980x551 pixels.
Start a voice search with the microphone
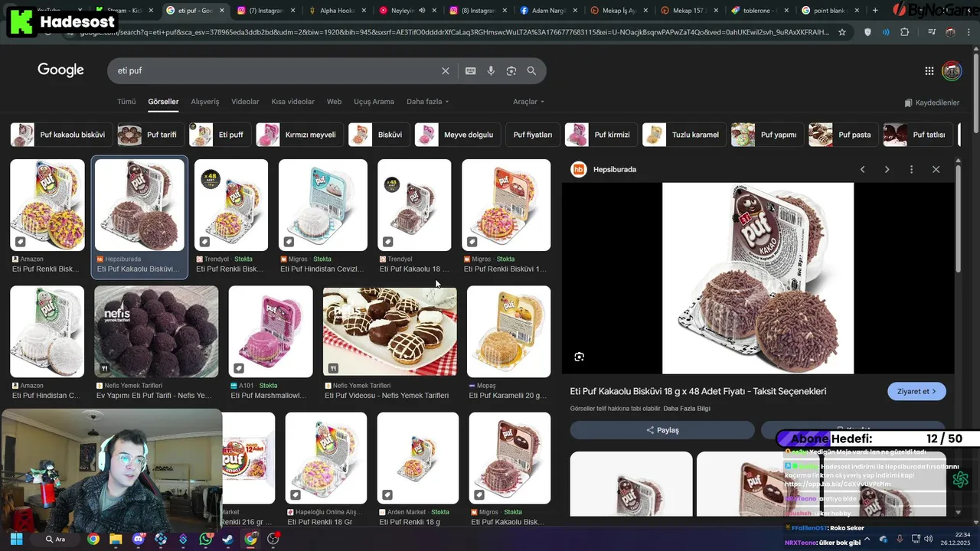(x=491, y=70)
